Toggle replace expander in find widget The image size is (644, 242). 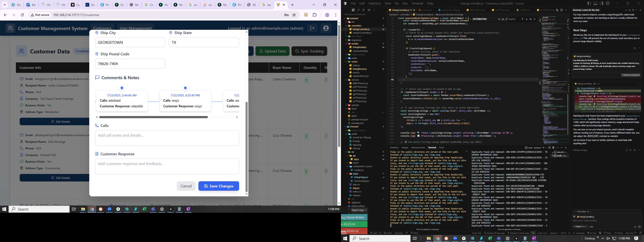(470, 19)
